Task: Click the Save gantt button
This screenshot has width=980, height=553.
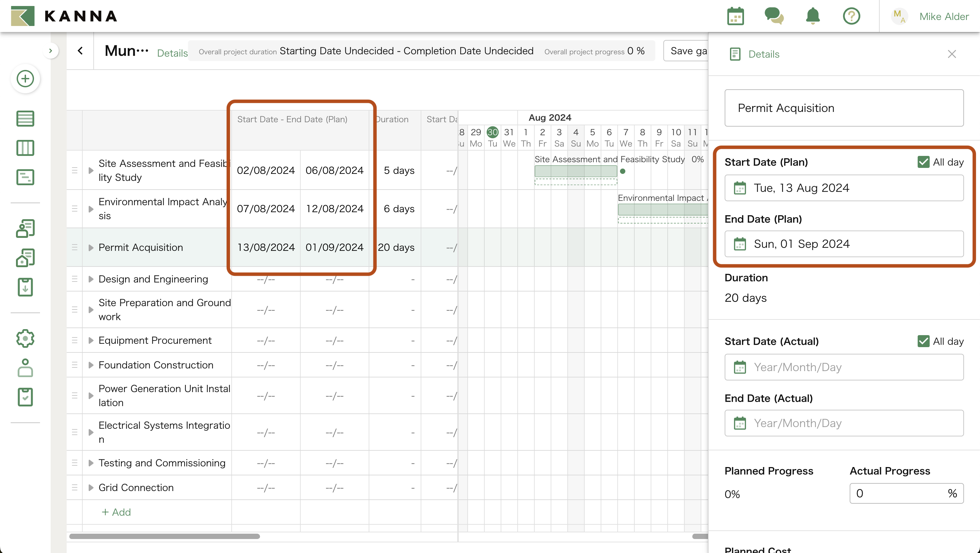Action: (689, 51)
